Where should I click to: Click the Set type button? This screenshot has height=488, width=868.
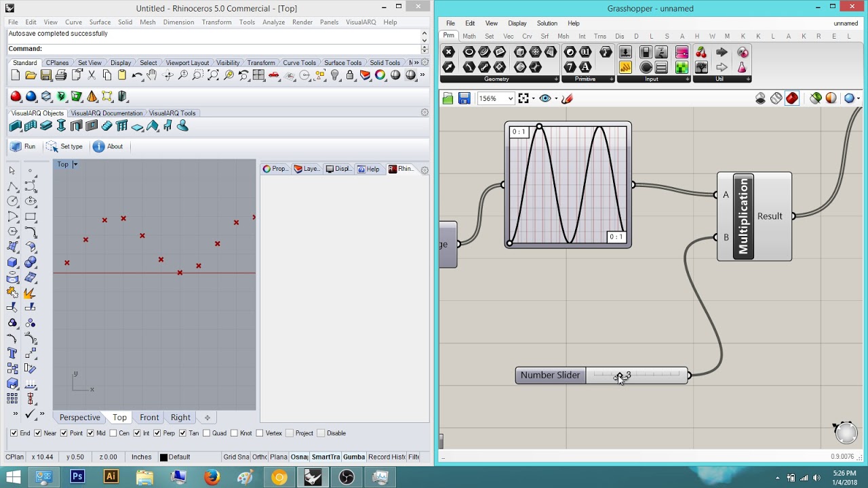click(x=64, y=146)
